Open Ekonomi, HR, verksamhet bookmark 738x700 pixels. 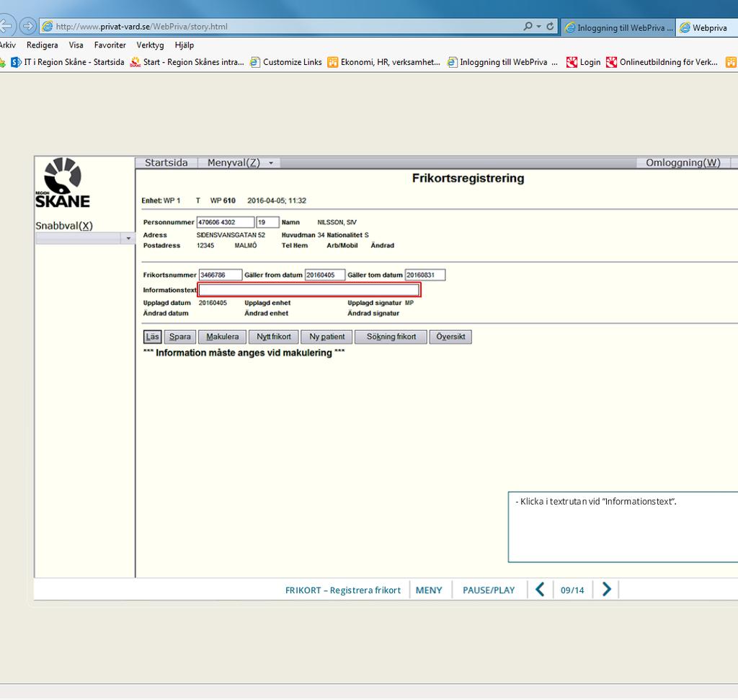pos(384,62)
